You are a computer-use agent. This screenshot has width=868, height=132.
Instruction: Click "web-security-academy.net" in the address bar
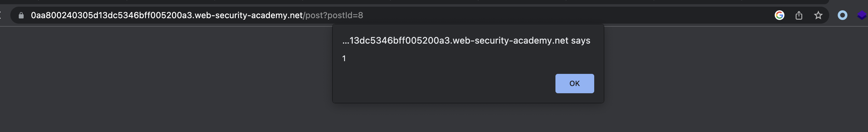coord(249,15)
